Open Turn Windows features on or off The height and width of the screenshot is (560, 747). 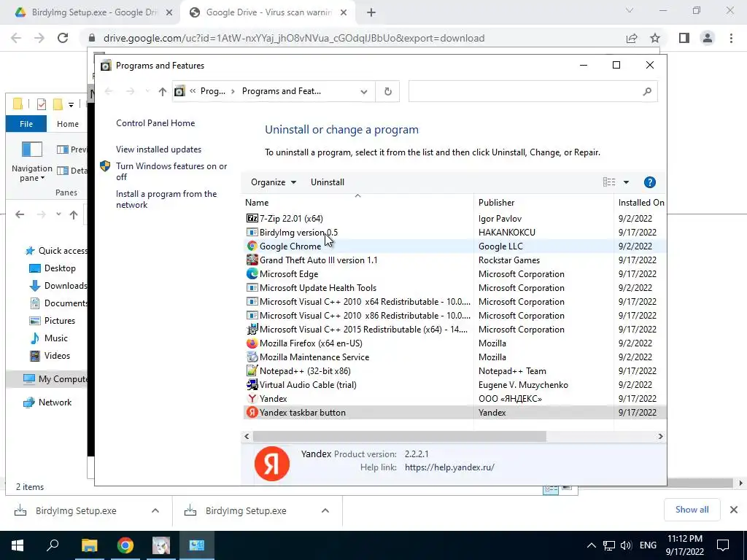[171, 171]
